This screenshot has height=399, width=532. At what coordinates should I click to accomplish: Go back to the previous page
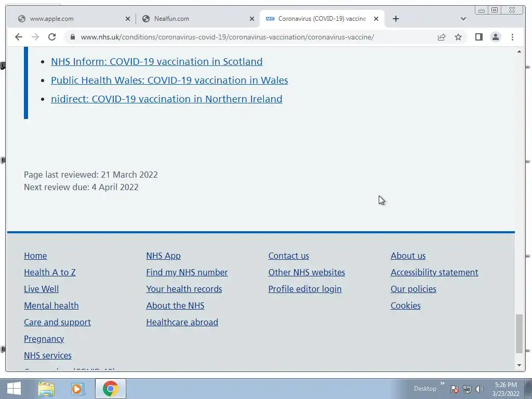(19, 37)
